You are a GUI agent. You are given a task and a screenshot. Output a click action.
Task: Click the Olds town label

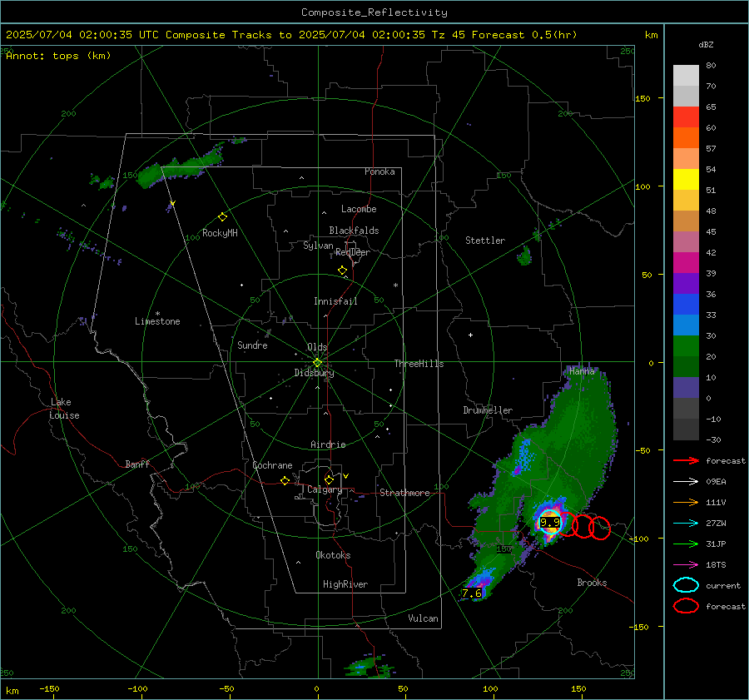(317, 347)
